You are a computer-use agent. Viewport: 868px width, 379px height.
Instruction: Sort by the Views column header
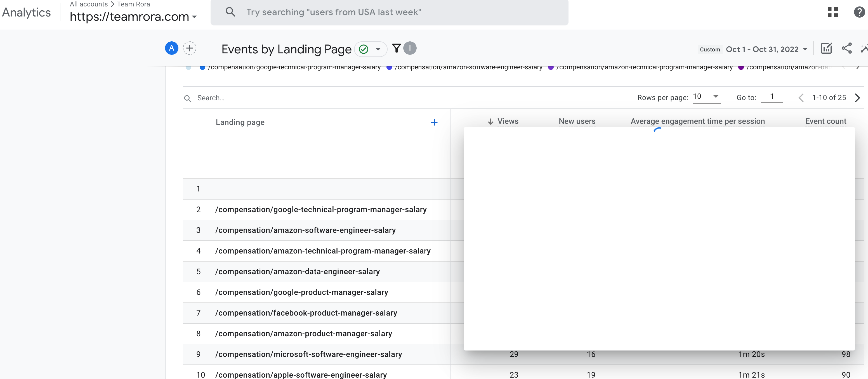[508, 121]
